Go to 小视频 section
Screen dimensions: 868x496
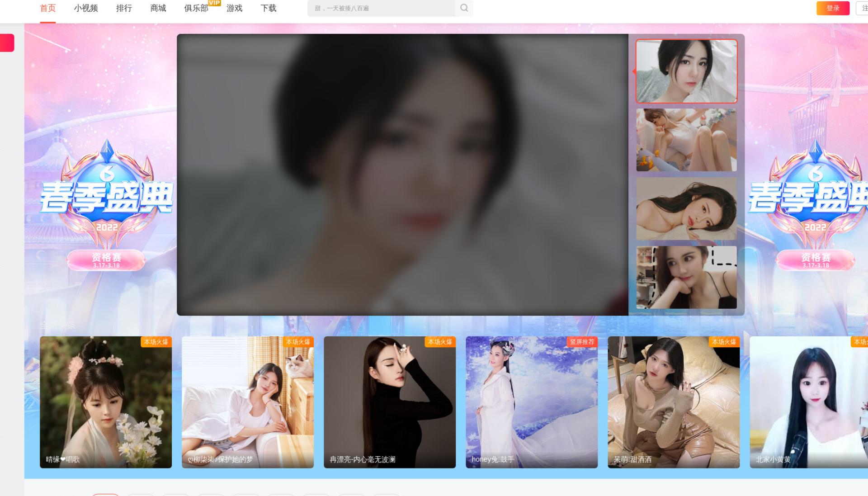[86, 8]
